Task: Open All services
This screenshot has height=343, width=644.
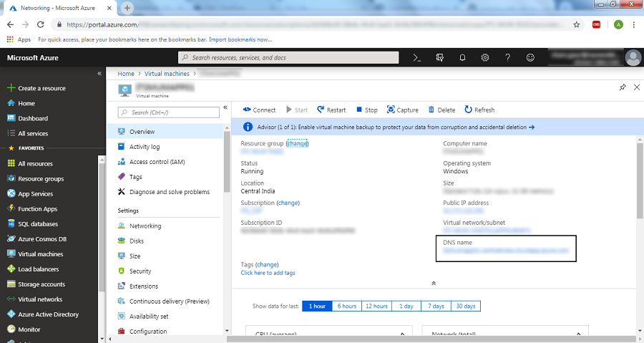Action: 27,133
